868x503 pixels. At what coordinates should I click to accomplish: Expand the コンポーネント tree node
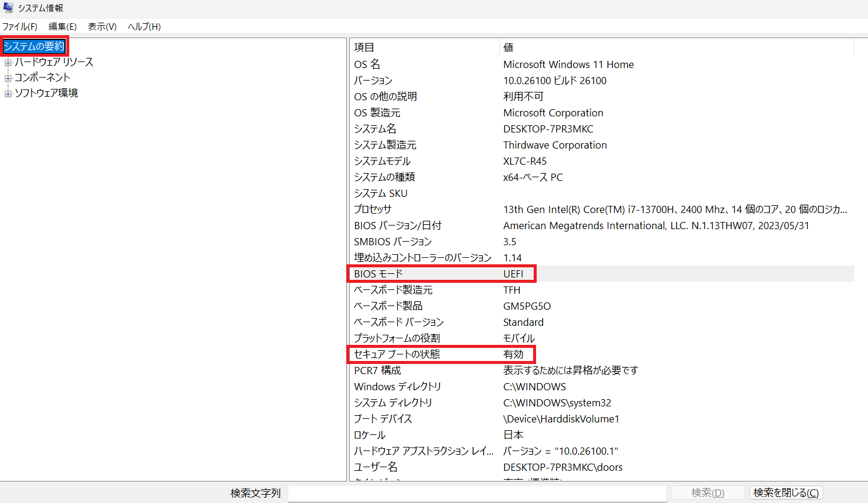point(8,78)
